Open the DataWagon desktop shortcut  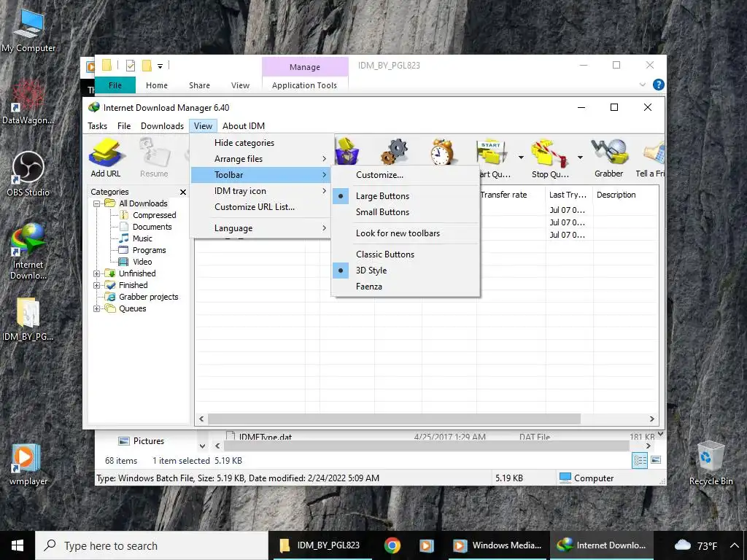(28, 102)
